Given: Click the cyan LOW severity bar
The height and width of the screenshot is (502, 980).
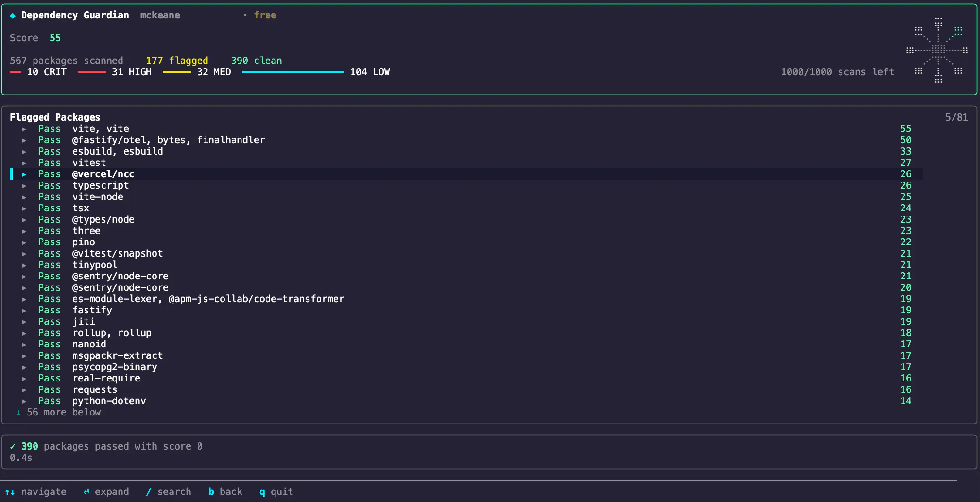Looking at the screenshot, I should pyautogui.click(x=293, y=72).
